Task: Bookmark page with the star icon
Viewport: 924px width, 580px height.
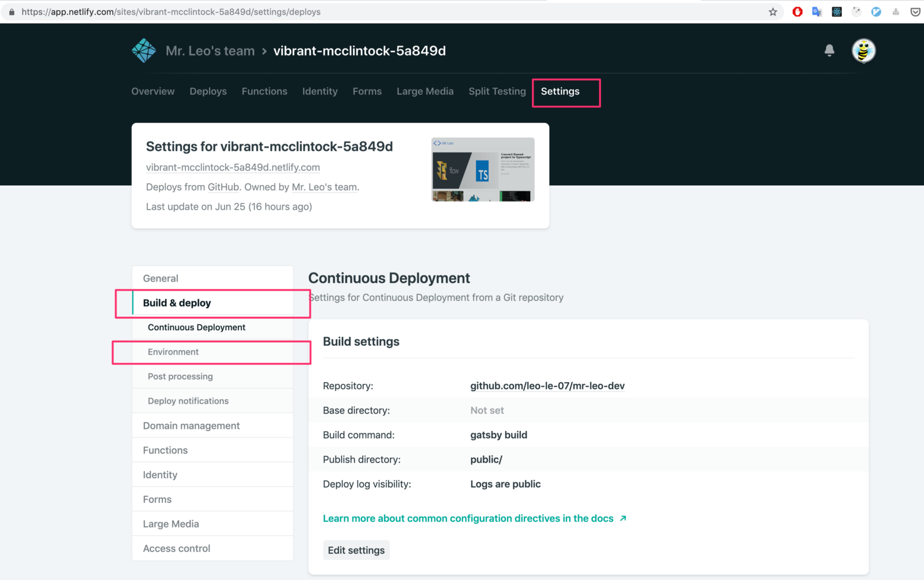Action: point(773,12)
